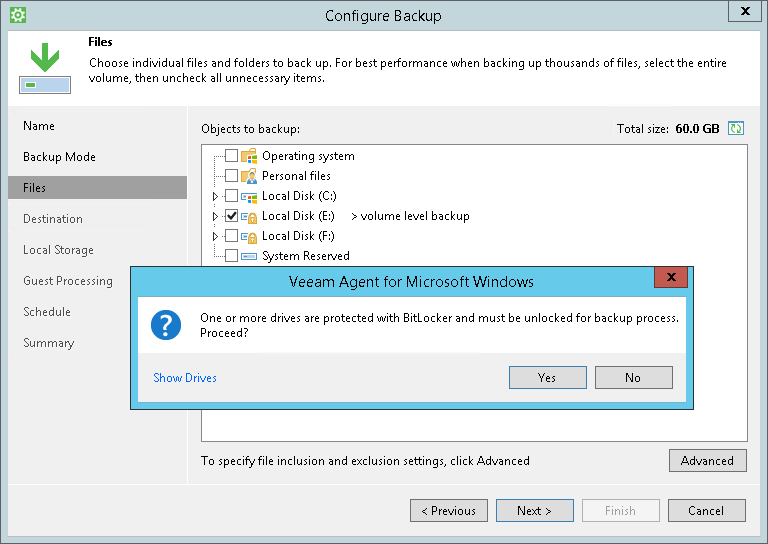Expand the Local Disk (E:) tree node
This screenshot has width=768, height=544.
pyautogui.click(x=215, y=216)
